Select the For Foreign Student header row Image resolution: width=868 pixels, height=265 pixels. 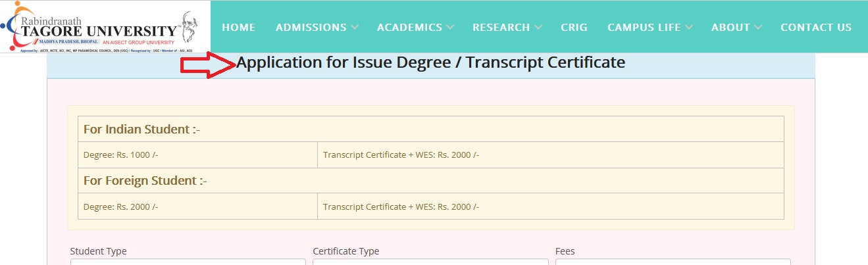(x=430, y=180)
